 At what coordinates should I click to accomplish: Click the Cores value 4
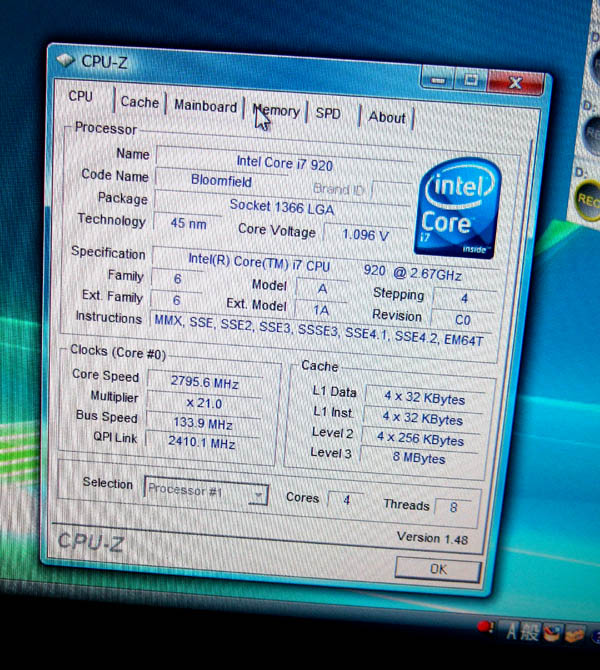(346, 500)
